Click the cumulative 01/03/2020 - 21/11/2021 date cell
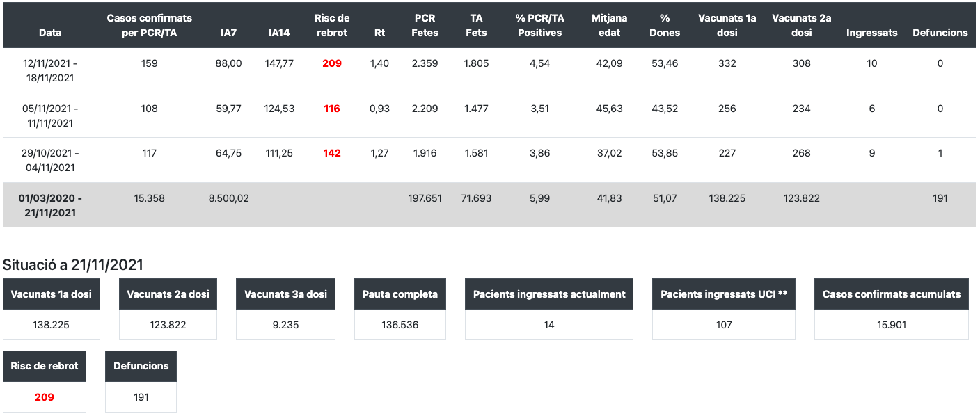The width and height of the screenshot is (980, 416). coord(50,205)
